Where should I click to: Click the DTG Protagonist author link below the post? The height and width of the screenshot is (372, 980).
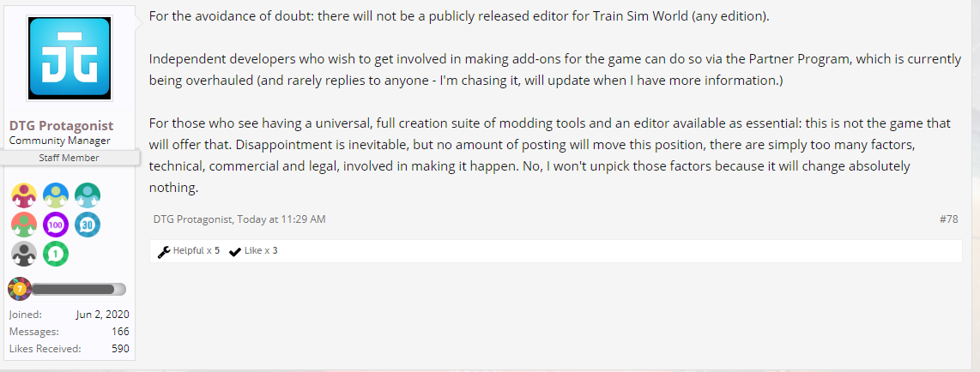tap(193, 219)
